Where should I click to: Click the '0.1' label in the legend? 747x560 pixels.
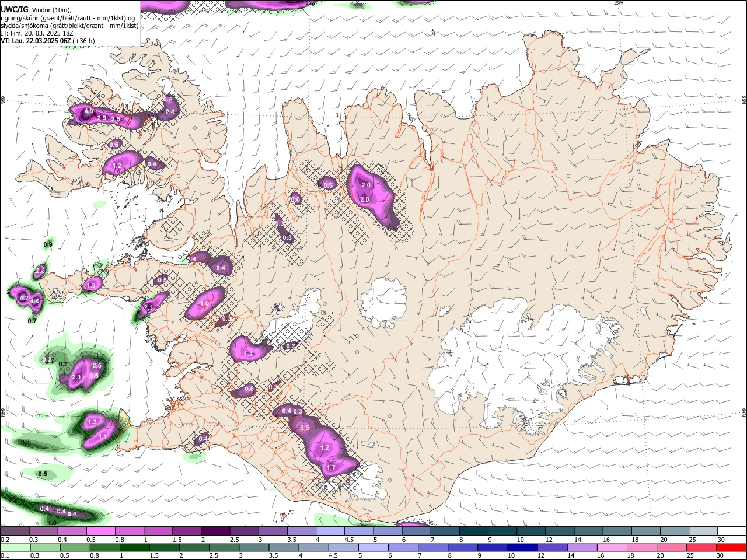point(5,555)
